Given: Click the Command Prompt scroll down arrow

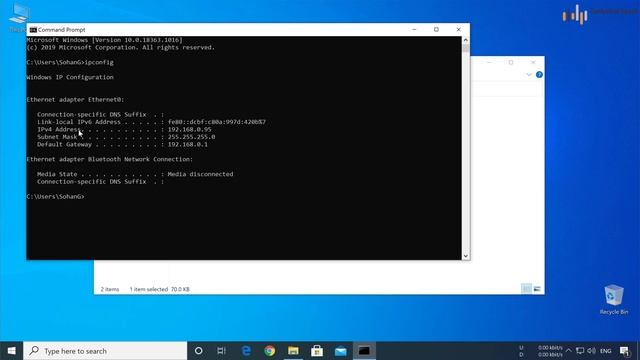Looking at the screenshot, I should pyautogui.click(x=466, y=256).
